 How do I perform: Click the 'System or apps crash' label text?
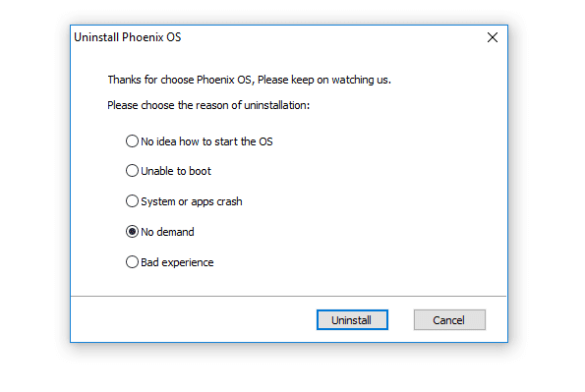click(192, 201)
